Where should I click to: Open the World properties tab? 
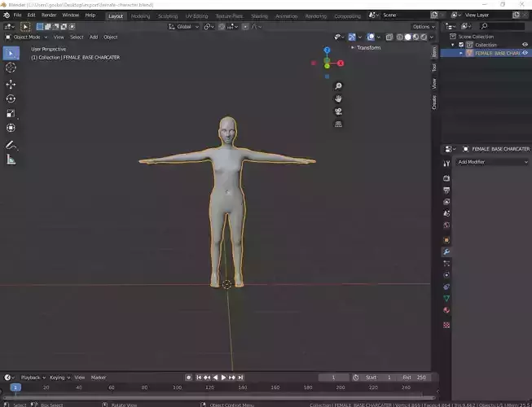(446, 225)
